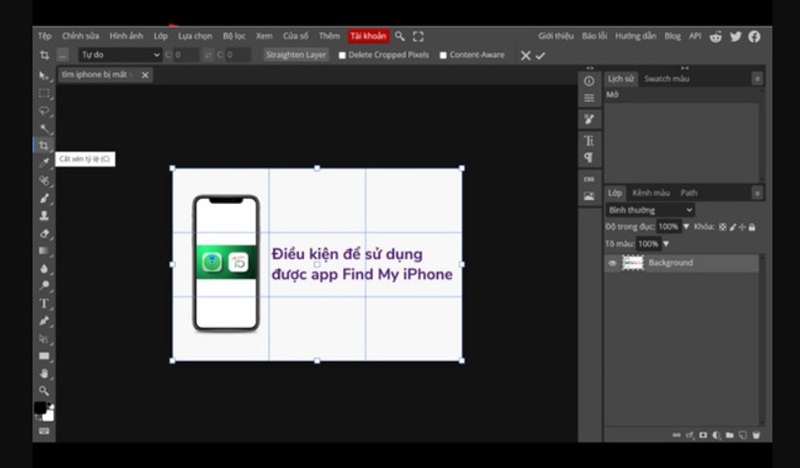Select the Brush tool
This screenshot has height=468, width=800.
44,198
